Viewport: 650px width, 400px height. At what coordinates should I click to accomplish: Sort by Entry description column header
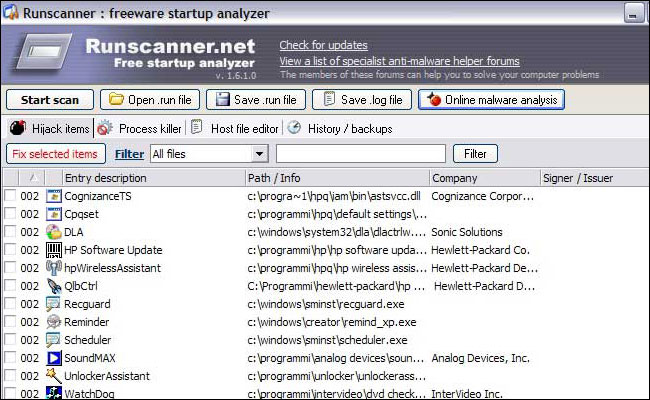(153, 178)
